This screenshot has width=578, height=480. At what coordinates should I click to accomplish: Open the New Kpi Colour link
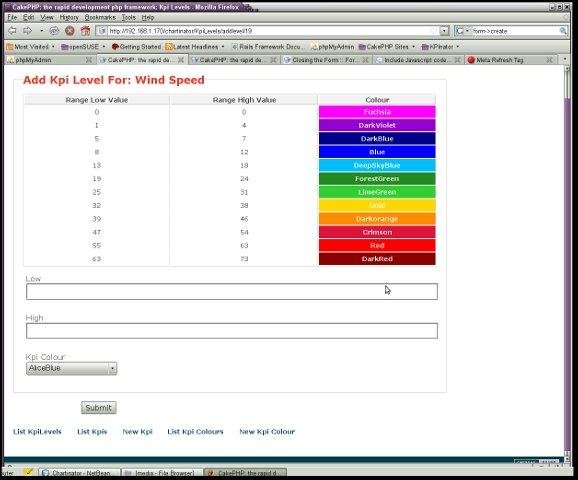267,432
